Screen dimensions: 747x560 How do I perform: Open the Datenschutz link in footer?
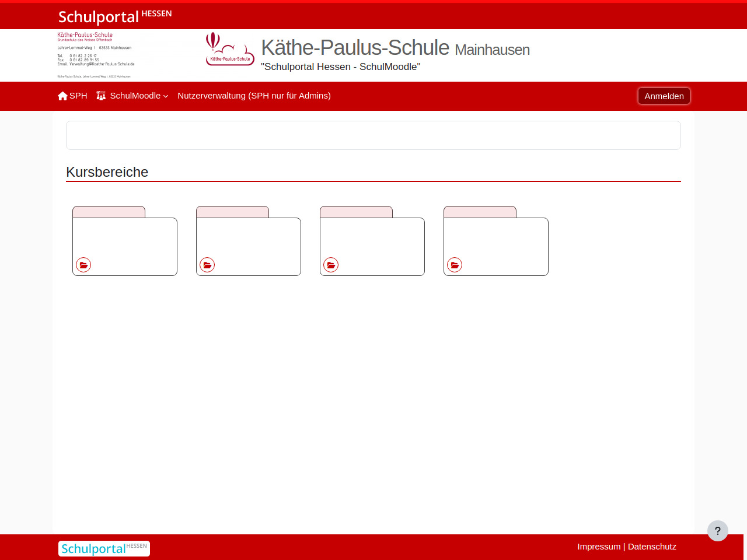click(652, 547)
